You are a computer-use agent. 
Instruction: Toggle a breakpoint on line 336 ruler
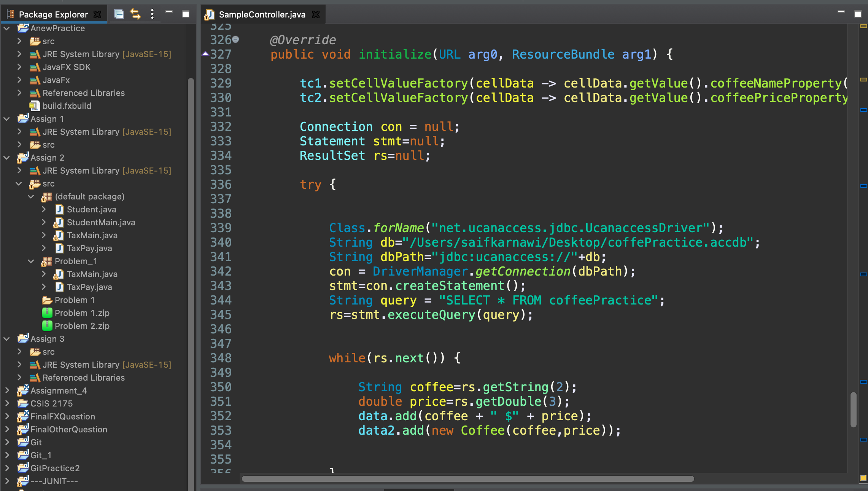pos(206,184)
